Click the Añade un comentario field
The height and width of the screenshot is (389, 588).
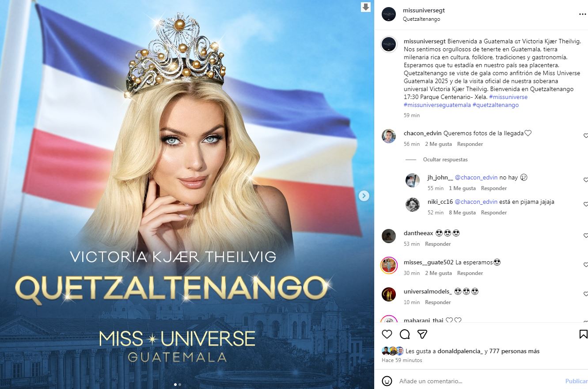tap(479, 381)
